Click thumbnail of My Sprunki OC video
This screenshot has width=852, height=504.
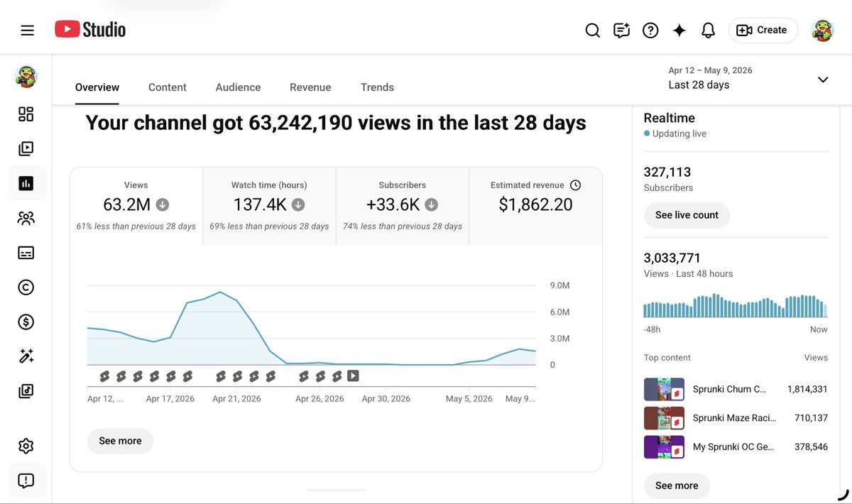(x=664, y=447)
